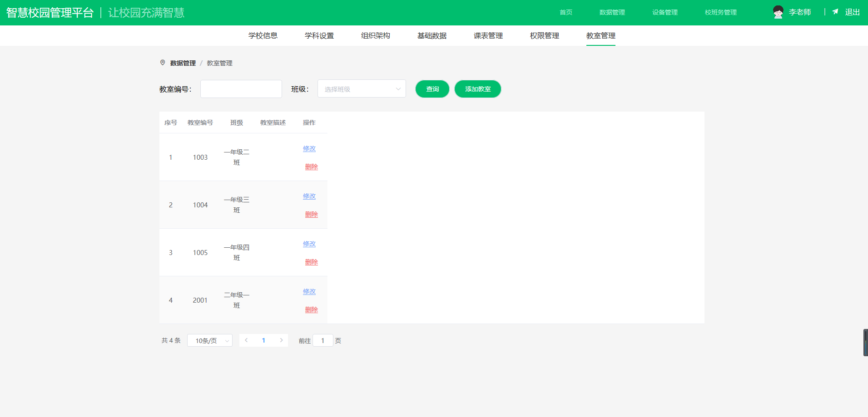
Task: Click 修改 for classroom 1003
Action: pos(309,149)
